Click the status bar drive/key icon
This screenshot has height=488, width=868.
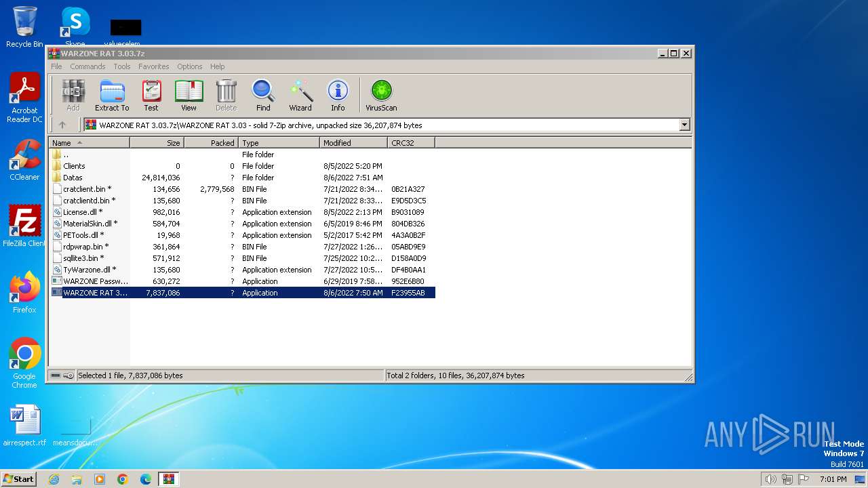pyautogui.click(x=62, y=375)
